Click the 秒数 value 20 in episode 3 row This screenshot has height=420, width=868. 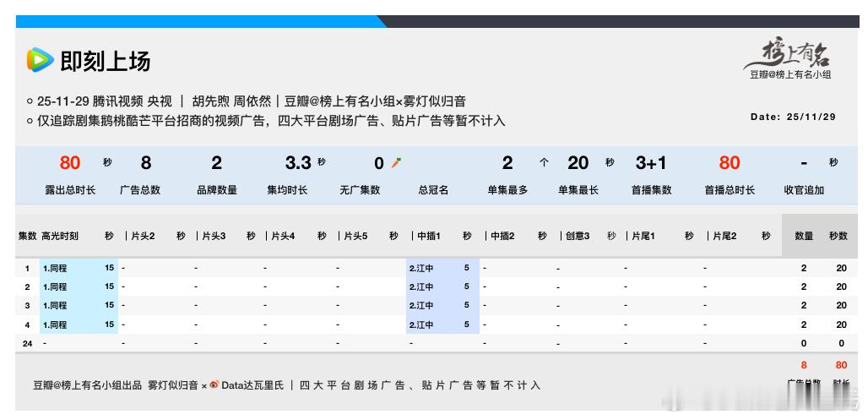point(842,305)
